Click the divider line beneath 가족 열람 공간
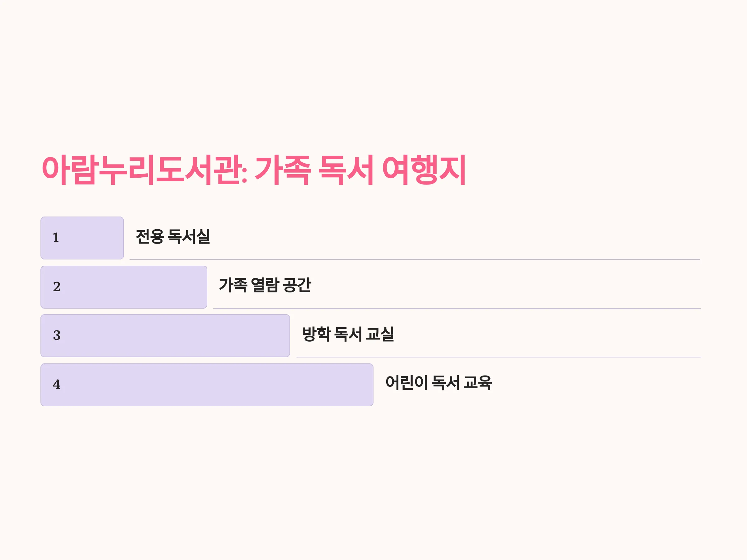Viewport: 747px width, 560px height. 457,308
